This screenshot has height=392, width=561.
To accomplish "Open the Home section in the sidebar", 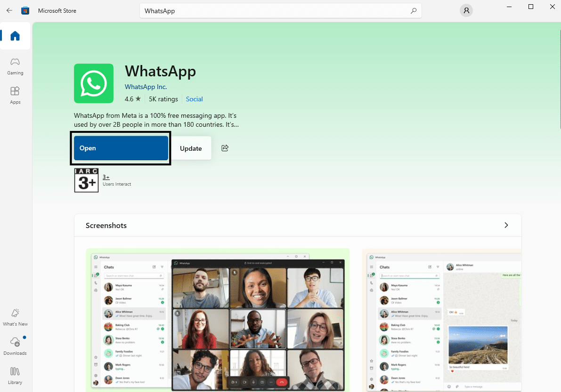I will click(x=15, y=36).
